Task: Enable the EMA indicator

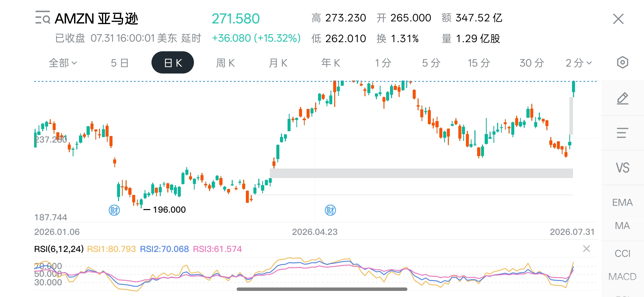Action: (622, 202)
